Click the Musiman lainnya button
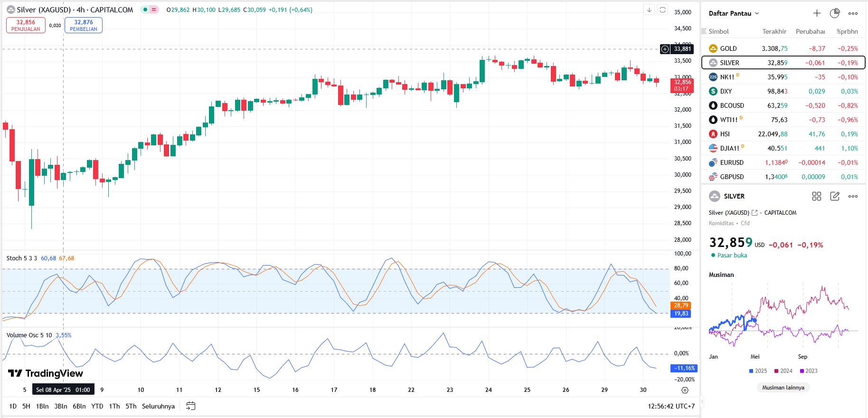868x418 pixels. click(783, 388)
